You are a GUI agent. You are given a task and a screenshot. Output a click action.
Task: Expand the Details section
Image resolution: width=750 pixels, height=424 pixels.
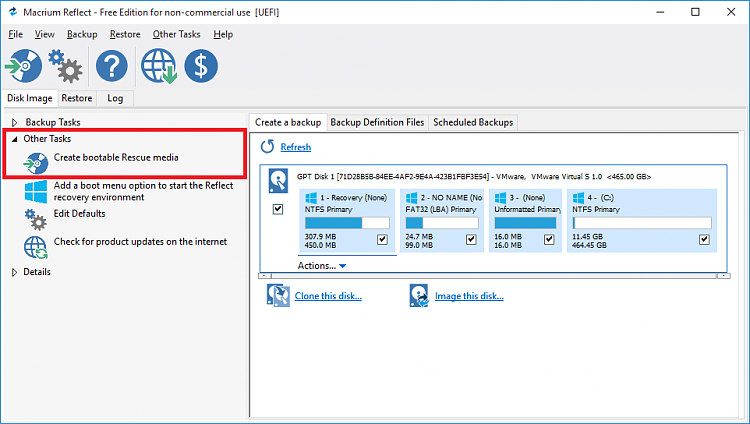tap(14, 272)
